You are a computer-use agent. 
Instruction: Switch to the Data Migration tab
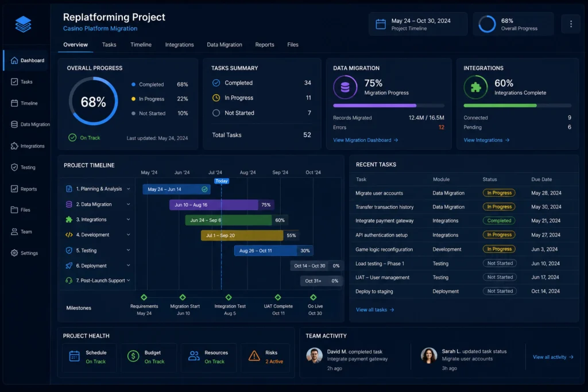225,45
